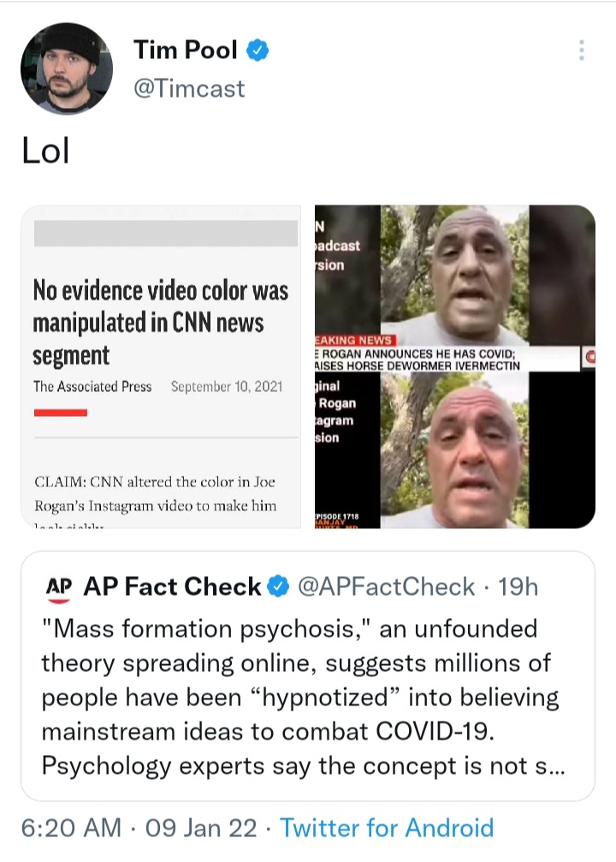Image resolution: width=616 pixels, height=862 pixels.
Task: Tap the @APFactCheck handle
Action: (387, 587)
